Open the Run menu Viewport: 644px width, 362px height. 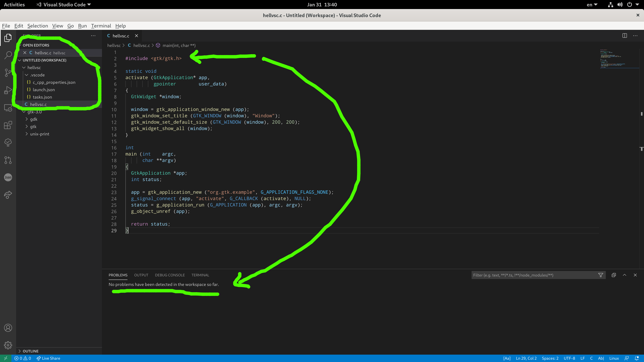click(82, 26)
